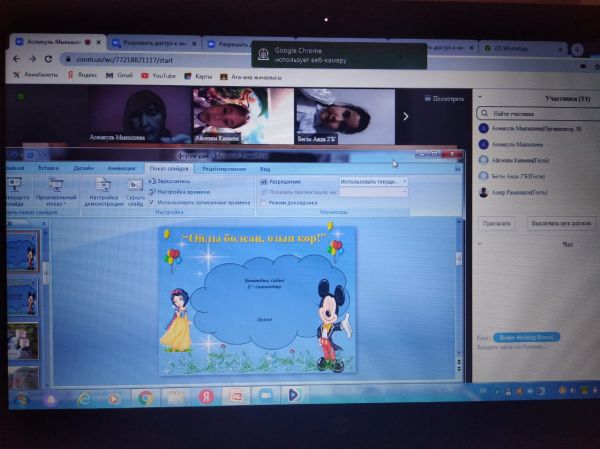Screen dimensions: 600x449
Task: Enable Режим докладчика checkbox
Action: [263, 202]
